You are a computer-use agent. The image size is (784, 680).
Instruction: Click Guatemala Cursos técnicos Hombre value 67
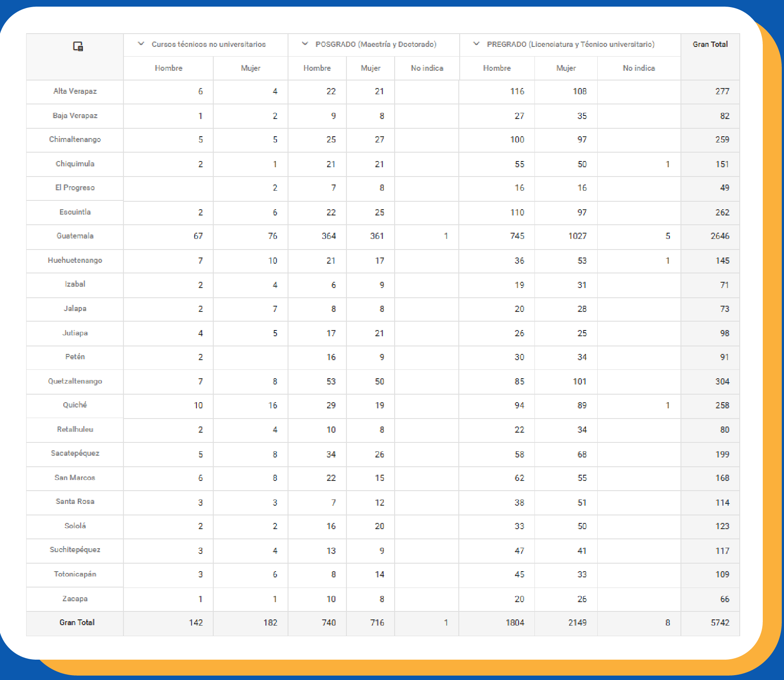(x=198, y=236)
